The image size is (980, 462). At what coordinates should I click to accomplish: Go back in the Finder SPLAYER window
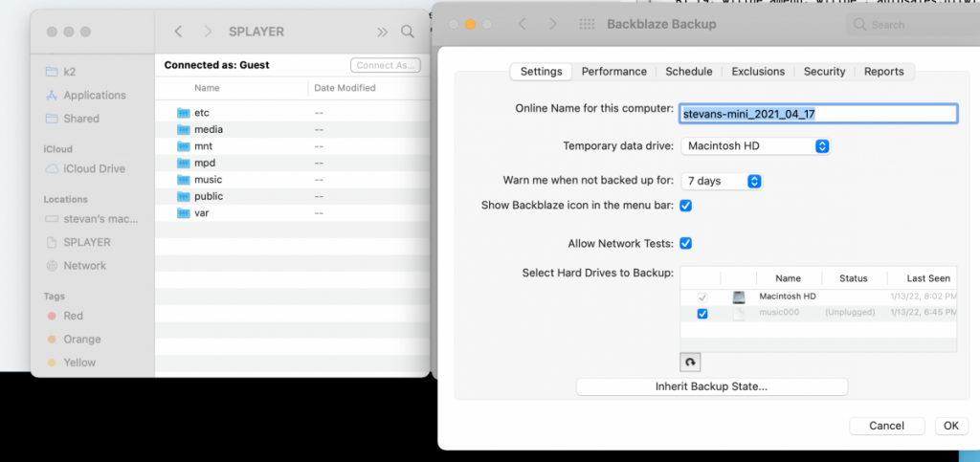pyautogui.click(x=178, y=32)
